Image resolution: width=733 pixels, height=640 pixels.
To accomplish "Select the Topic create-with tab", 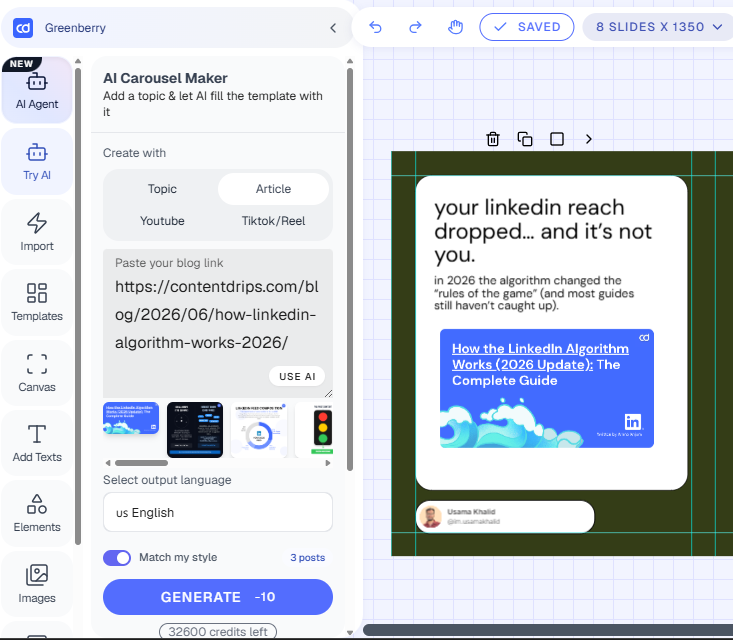I will click(x=162, y=189).
